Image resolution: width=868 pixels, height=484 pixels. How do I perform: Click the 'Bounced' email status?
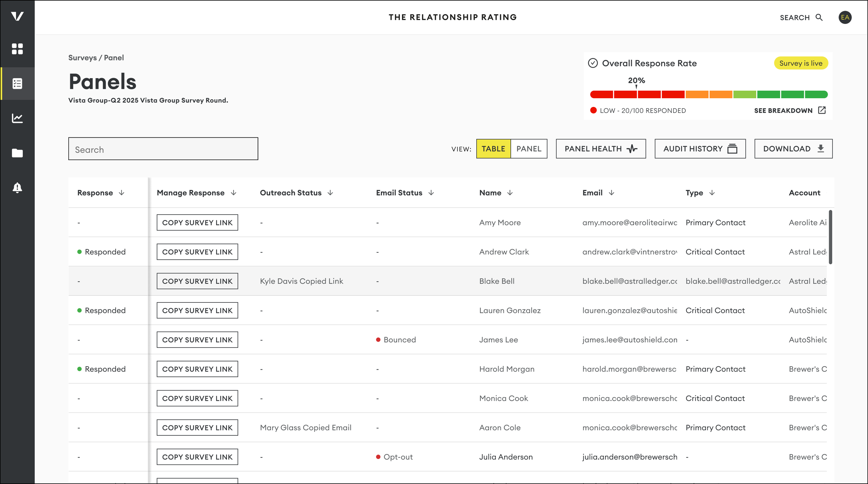click(x=396, y=340)
